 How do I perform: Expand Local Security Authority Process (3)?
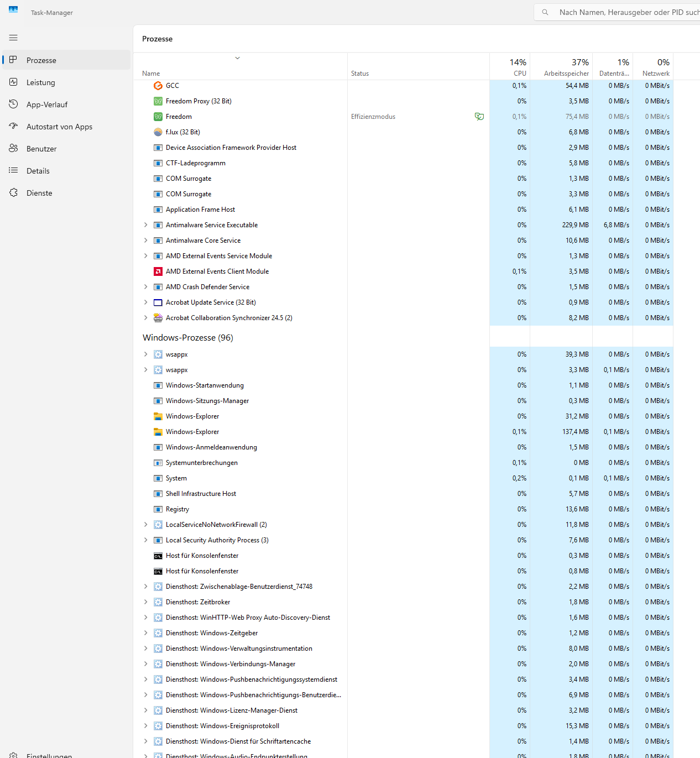(145, 540)
